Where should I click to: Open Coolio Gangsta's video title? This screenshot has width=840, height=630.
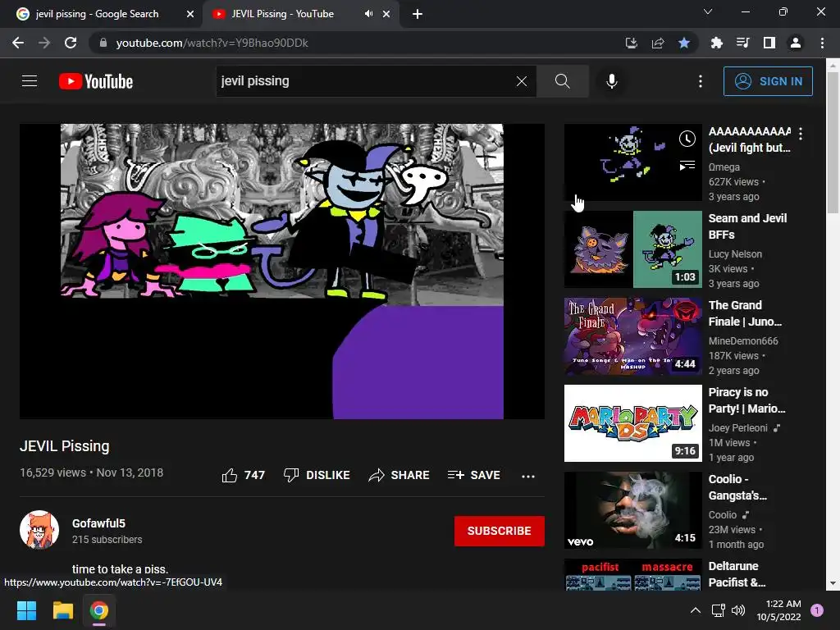click(737, 487)
